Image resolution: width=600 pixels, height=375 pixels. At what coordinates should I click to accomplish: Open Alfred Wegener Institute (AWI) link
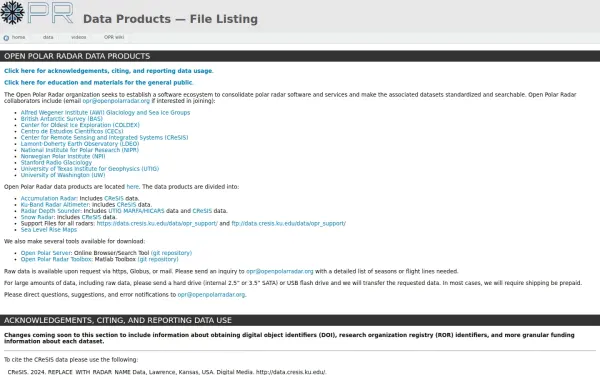[105, 112]
